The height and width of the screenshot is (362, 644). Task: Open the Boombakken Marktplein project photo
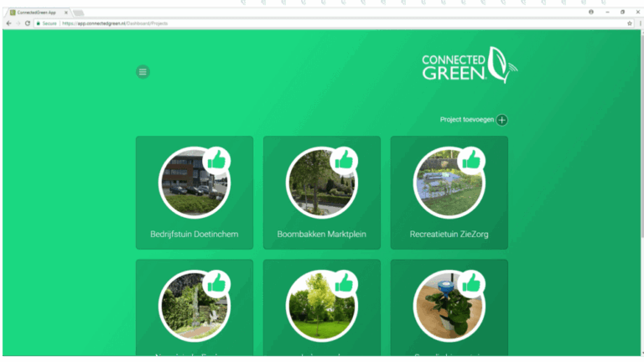[x=322, y=182]
